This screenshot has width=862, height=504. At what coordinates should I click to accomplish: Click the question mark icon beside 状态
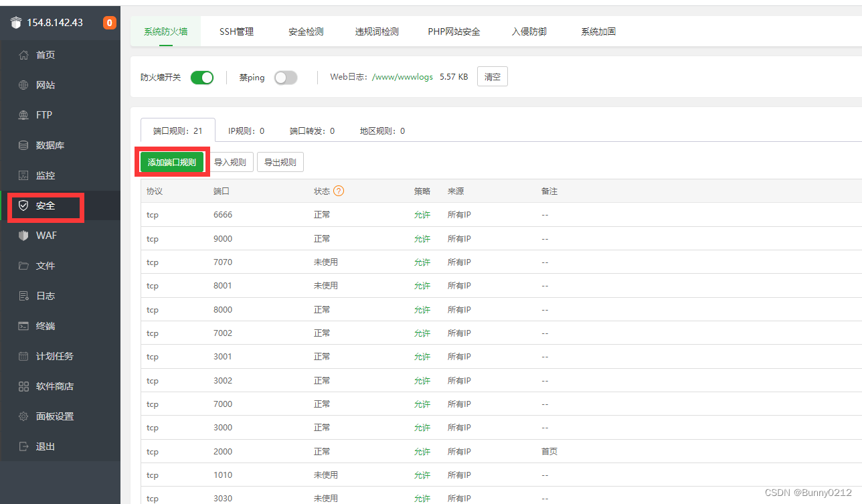[x=339, y=191]
